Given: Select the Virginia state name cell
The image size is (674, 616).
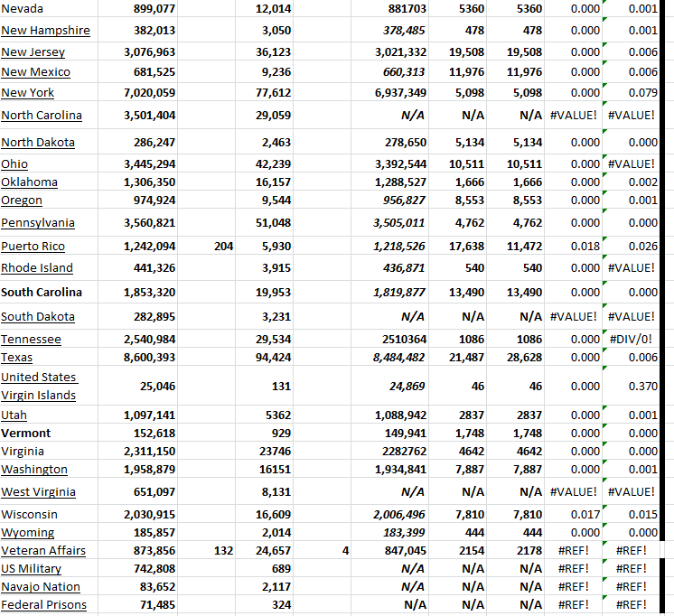Looking at the screenshot, I should (49, 451).
